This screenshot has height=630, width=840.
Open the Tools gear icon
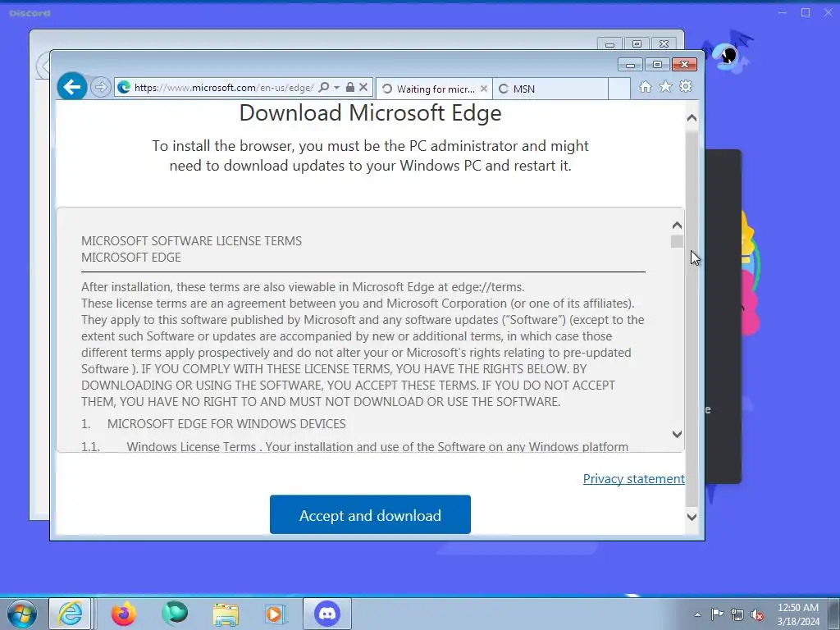point(686,86)
